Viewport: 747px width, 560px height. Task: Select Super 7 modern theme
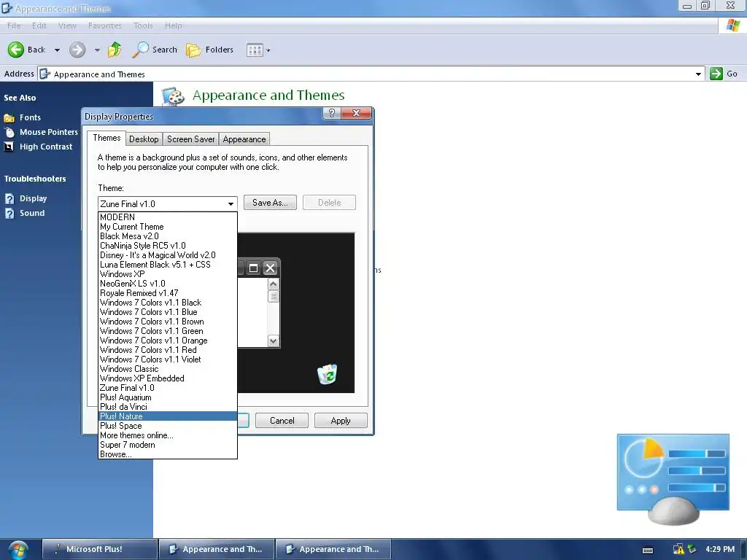167,445
